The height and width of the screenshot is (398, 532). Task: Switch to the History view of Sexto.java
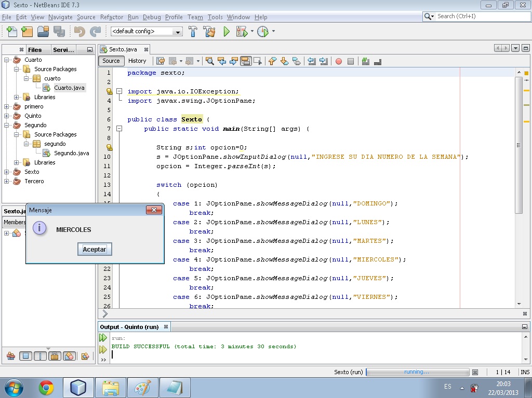137,61
